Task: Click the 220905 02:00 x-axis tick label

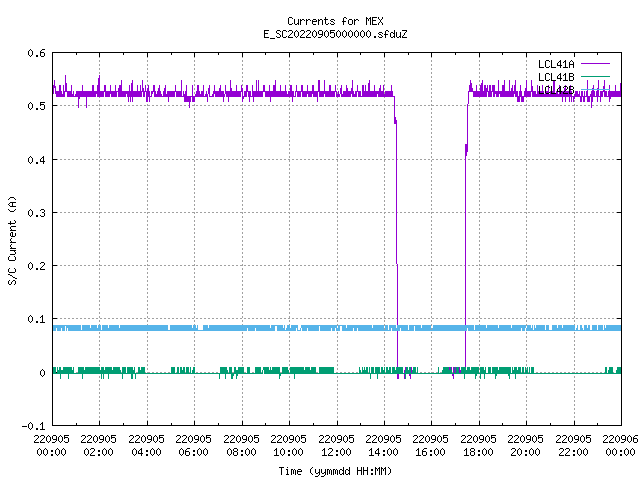Action: (x=98, y=445)
